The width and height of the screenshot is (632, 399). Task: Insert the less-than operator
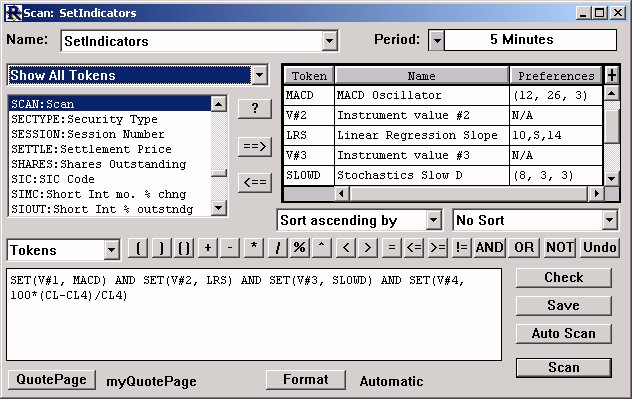coord(345,248)
